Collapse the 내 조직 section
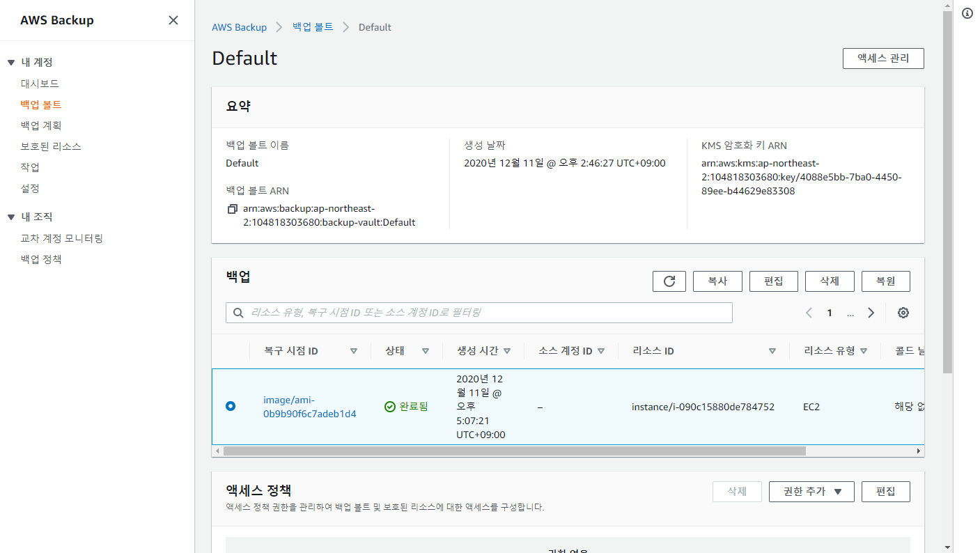The width and height of the screenshot is (980, 553). click(11, 217)
